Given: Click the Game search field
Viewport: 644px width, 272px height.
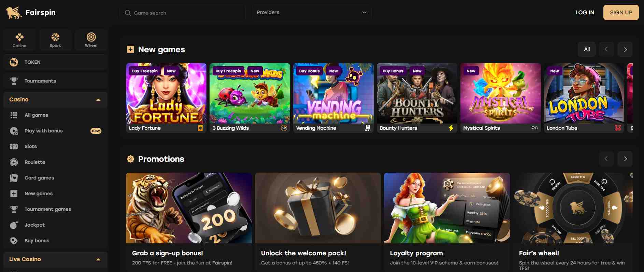Looking at the screenshot, I should tap(182, 13).
